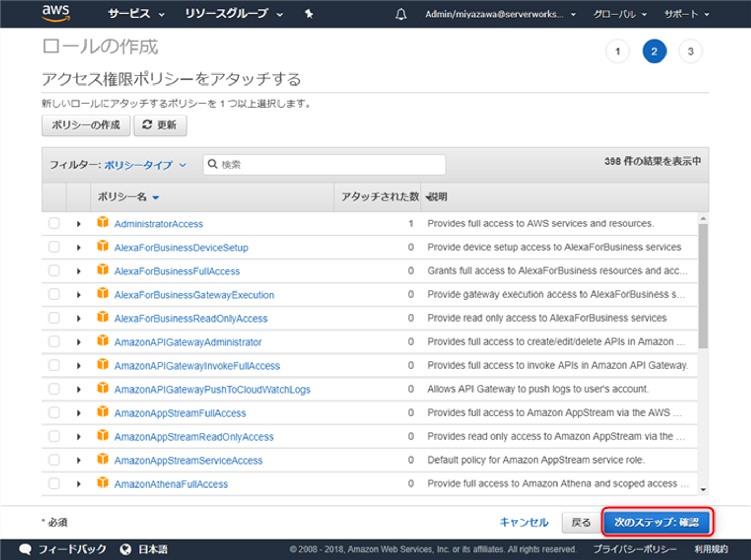Click the AlexaForBusinessFullAccess policy box icon
Viewport: 751px width, 560px height.
pos(103,270)
